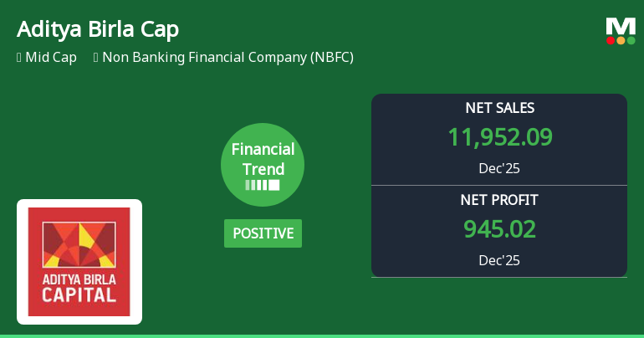The image size is (644, 338).
Task: Click the Dec'25 date under Net Sales
Action: coord(499,168)
